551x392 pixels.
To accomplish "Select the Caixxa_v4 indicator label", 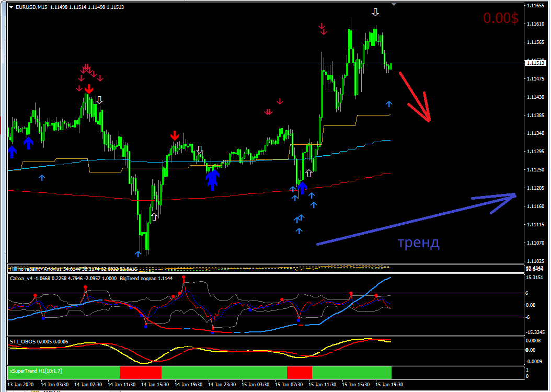I will pyautogui.click(x=22, y=279).
